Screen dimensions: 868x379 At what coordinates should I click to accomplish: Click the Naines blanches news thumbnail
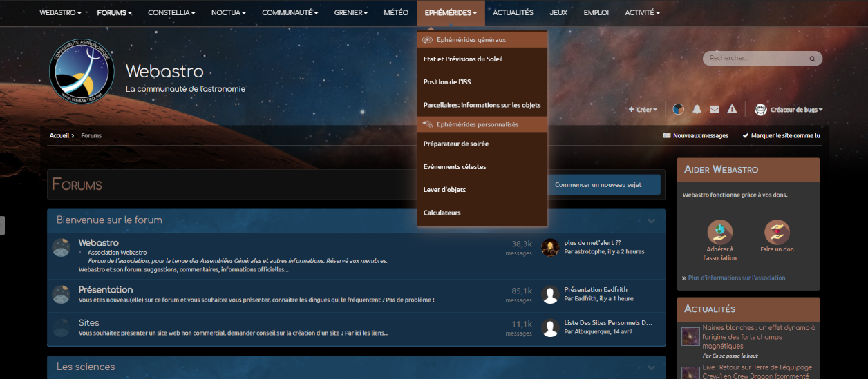690,337
